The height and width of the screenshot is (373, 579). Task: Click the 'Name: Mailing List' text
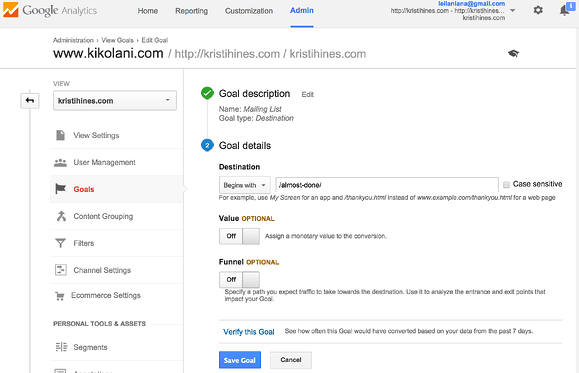[x=250, y=109]
